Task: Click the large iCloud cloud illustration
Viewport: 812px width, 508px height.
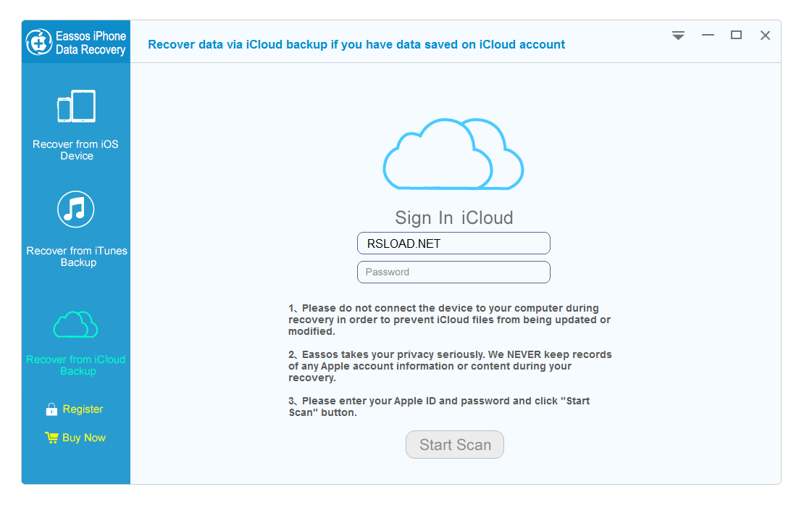Action: pos(453,154)
